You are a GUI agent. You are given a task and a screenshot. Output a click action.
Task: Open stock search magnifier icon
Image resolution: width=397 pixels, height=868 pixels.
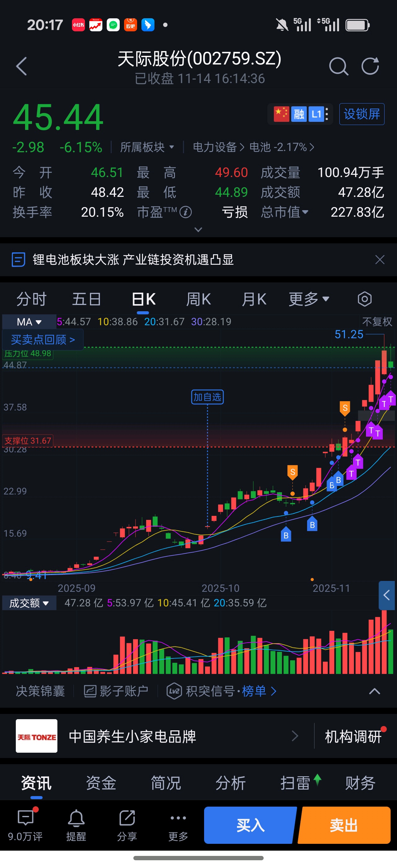338,66
